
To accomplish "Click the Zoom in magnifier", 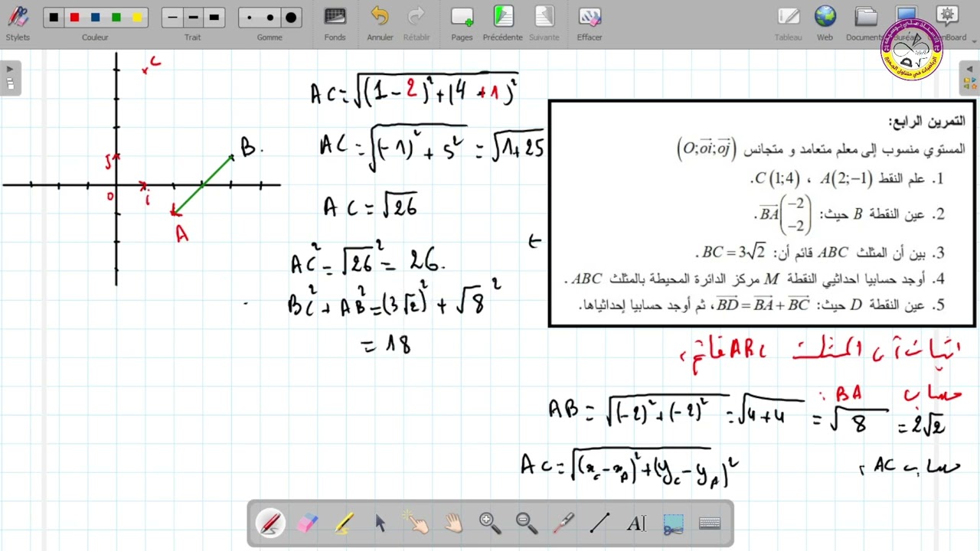I will pos(490,523).
